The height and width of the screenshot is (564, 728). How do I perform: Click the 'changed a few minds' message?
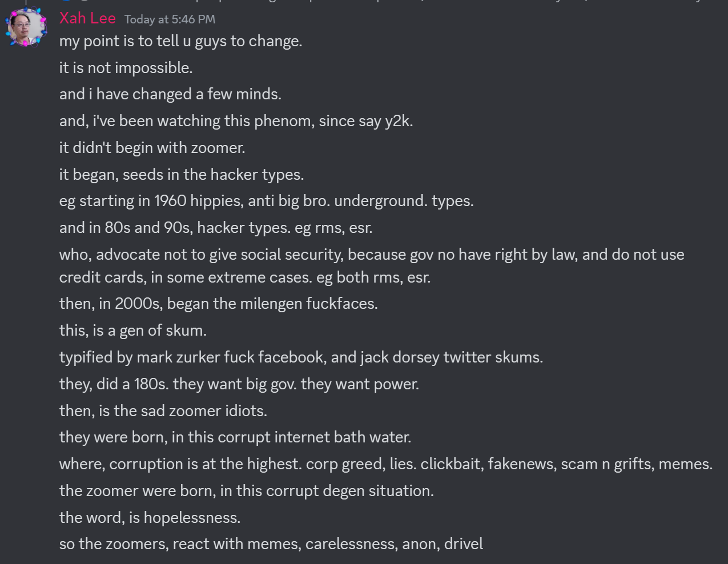[x=170, y=94]
